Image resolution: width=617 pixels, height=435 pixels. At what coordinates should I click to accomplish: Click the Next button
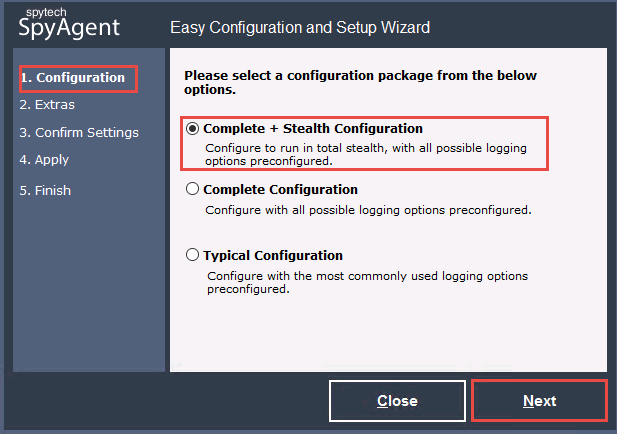click(539, 401)
